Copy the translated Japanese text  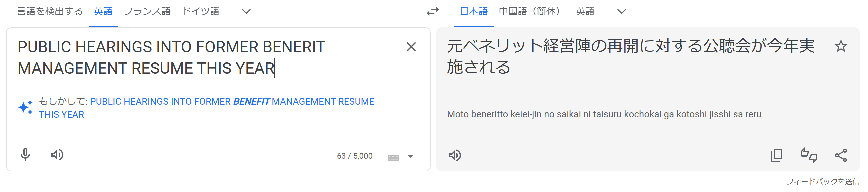776,155
